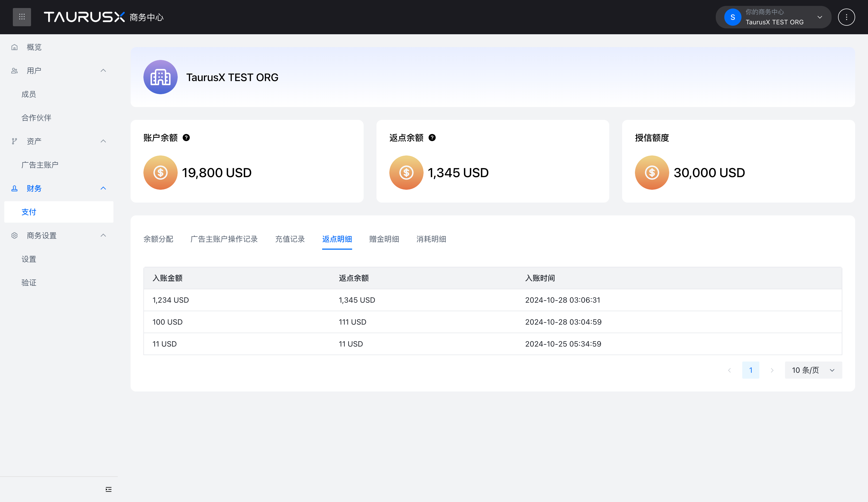Screen dimensions: 868x502
Task: Switch to the 赠金明细 tab
Action: pos(384,239)
